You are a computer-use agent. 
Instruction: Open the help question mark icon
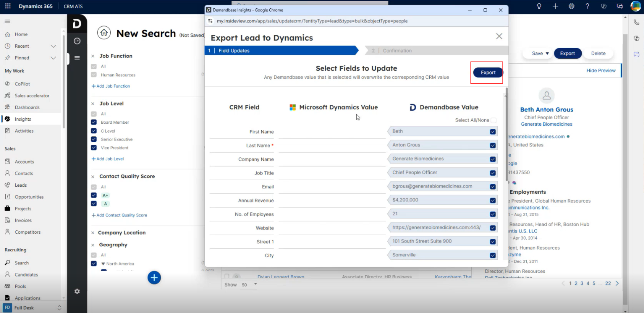587,6
